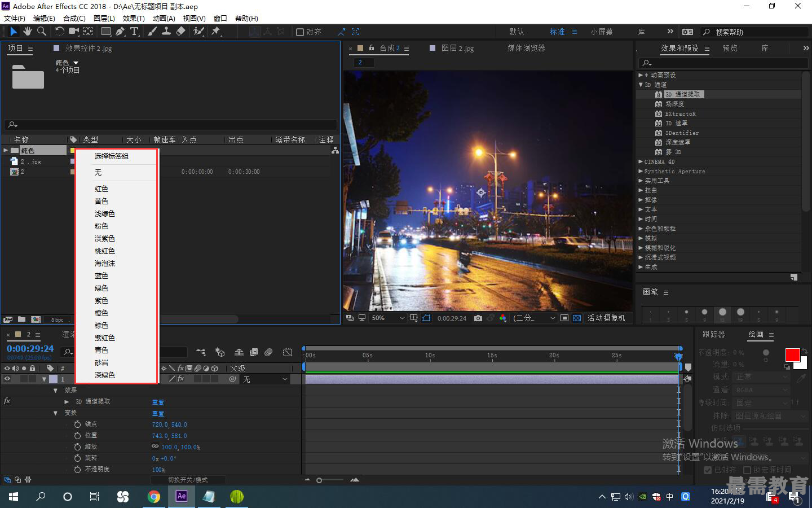The width and height of the screenshot is (812, 508).
Task: Select the Puppet Pin tool
Action: 215,32
